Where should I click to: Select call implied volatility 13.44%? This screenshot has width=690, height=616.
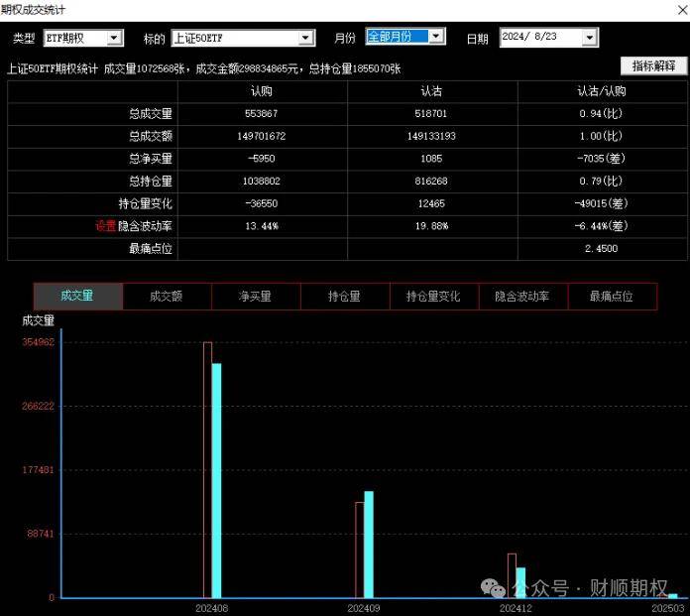262,226
